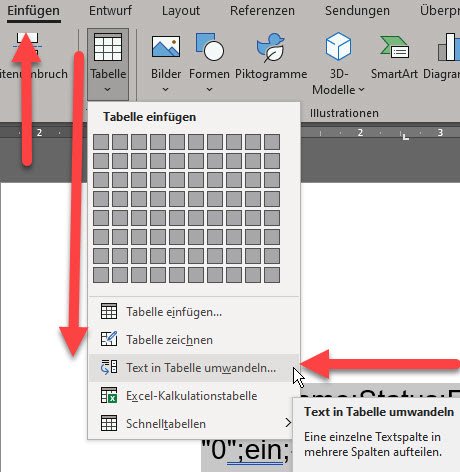Image resolution: width=460 pixels, height=472 pixels.
Task: Click the Tabelle zeichnen pencil icon
Action: click(109, 339)
